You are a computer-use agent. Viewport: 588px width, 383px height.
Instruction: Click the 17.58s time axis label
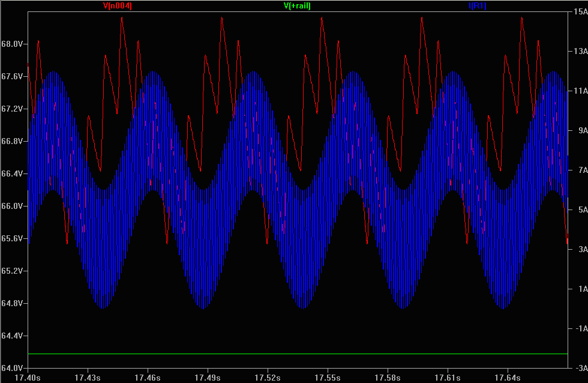tap(388, 378)
